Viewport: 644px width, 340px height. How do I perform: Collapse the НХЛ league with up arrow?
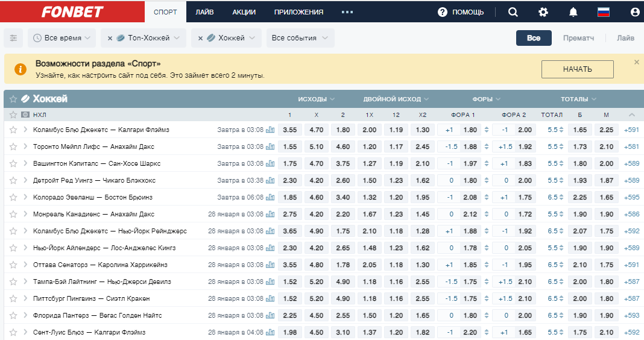pyautogui.click(x=632, y=115)
